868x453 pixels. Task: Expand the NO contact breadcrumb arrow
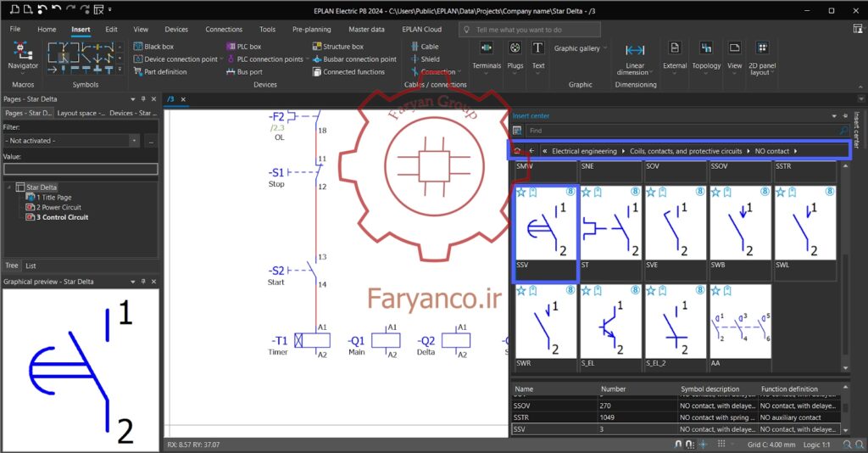795,151
